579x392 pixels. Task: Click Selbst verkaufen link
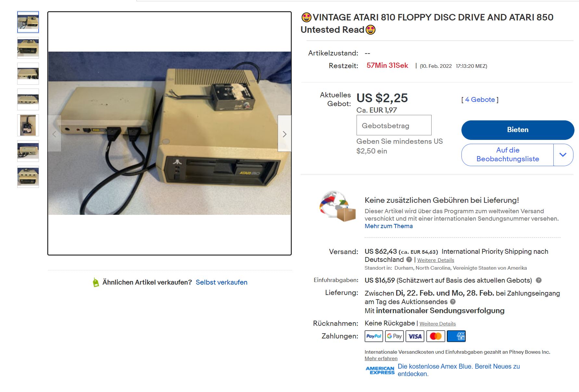221,282
